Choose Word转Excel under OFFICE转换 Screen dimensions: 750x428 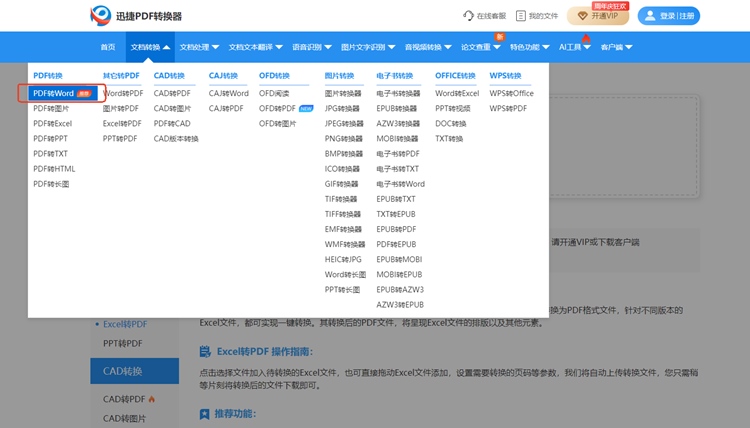click(457, 93)
